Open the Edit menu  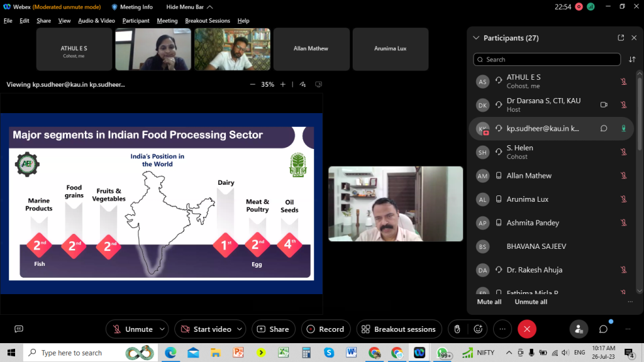[25, 21]
